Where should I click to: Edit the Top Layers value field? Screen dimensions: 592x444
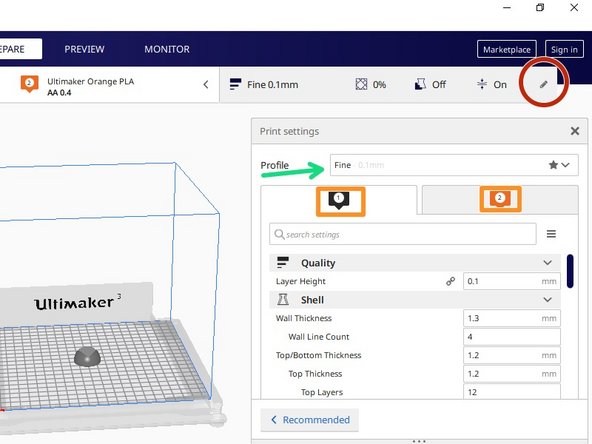(x=512, y=392)
